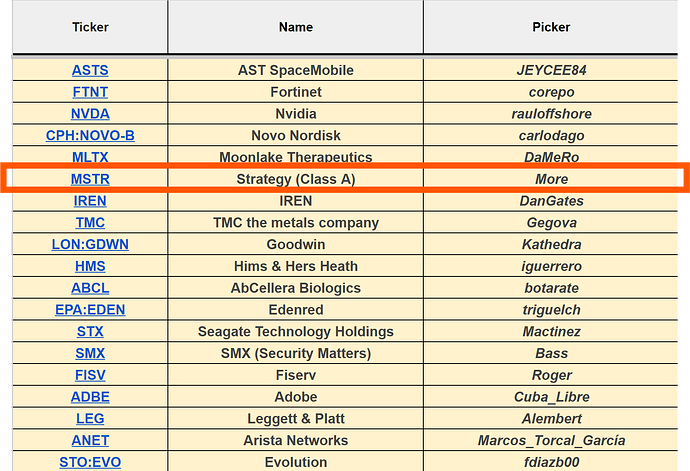
Task: Open the STX ticker link
Action: click(90, 332)
